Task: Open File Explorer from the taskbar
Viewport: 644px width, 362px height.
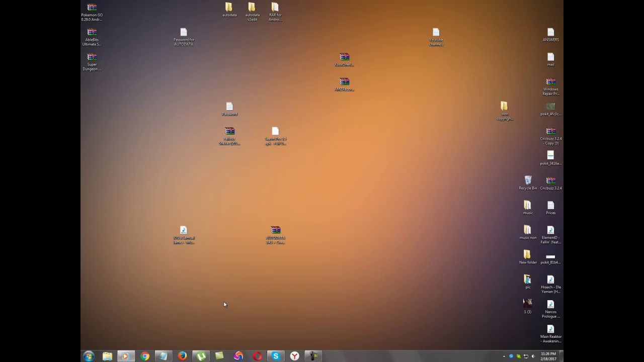Action: [107, 356]
